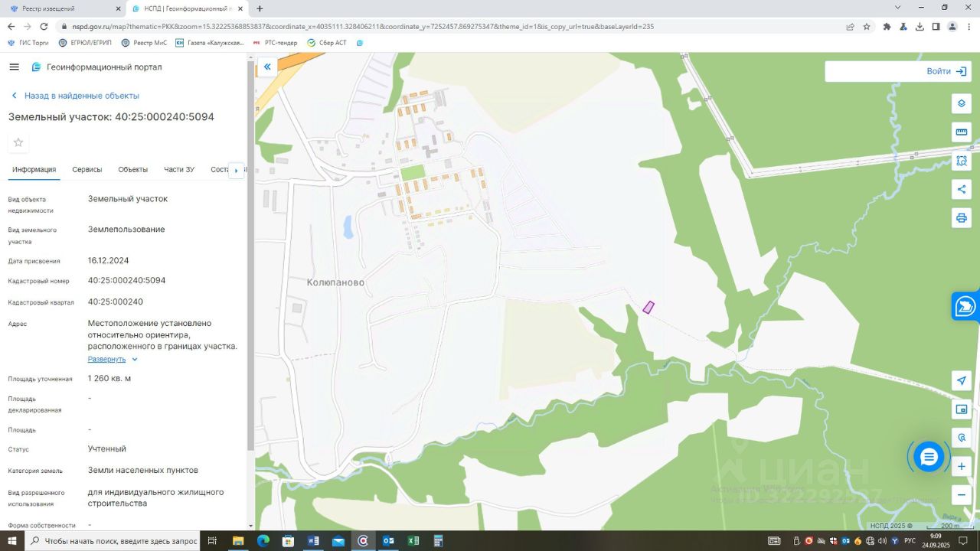The width and height of the screenshot is (980, 551).
Task: Open the overview map window icon
Action: [x=962, y=409]
